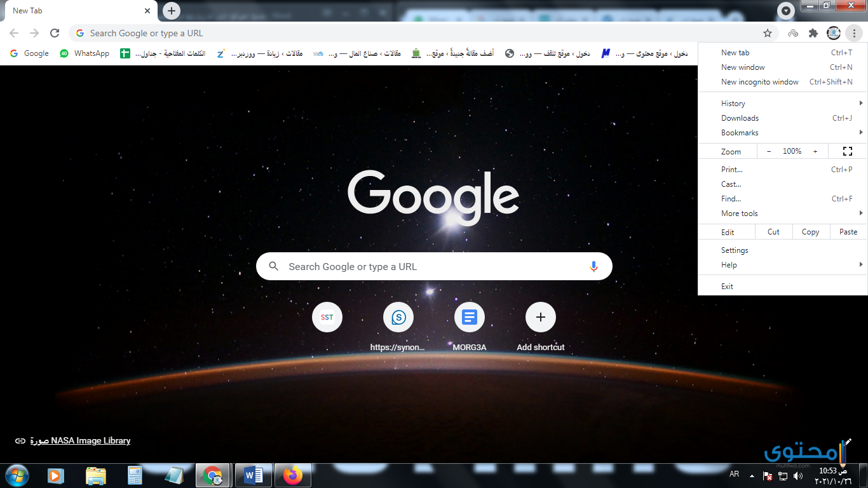The height and width of the screenshot is (488, 868).
Task: Reload the page with the refresh icon
Action: tap(55, 33)
